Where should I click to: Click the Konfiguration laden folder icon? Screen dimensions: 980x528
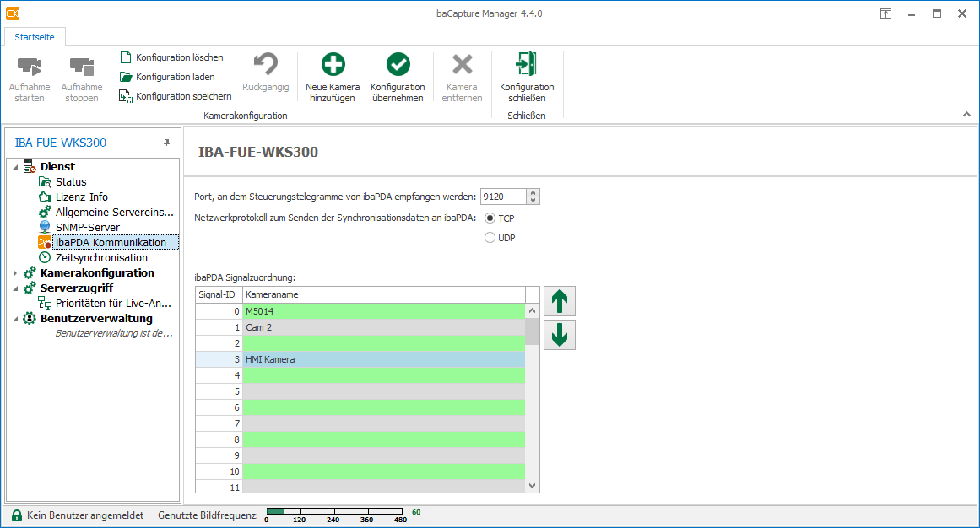click(126, 77)
